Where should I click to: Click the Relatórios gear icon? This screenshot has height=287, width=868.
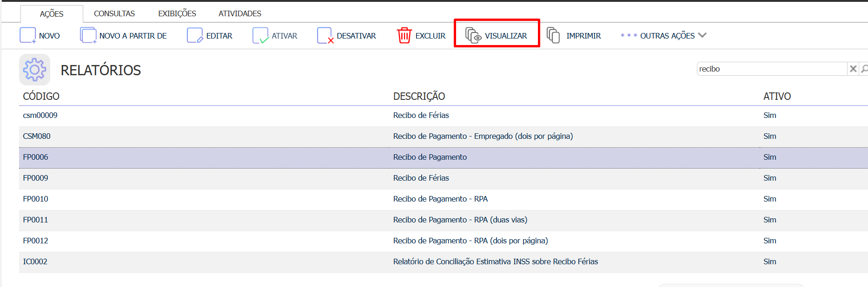tap(34, 70)
